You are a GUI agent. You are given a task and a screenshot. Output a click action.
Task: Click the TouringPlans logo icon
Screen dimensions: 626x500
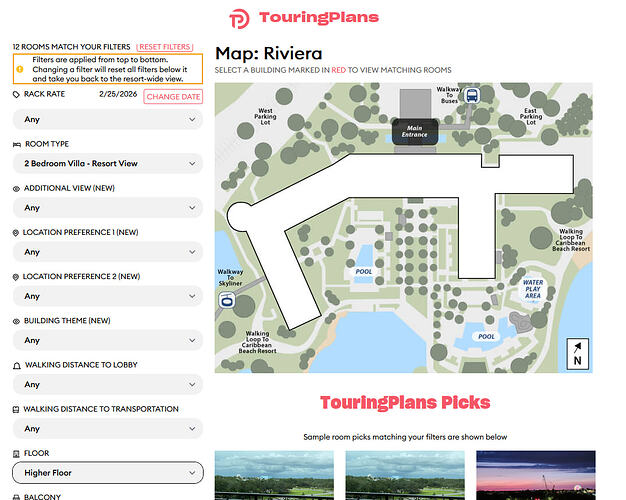pos(239,18)
